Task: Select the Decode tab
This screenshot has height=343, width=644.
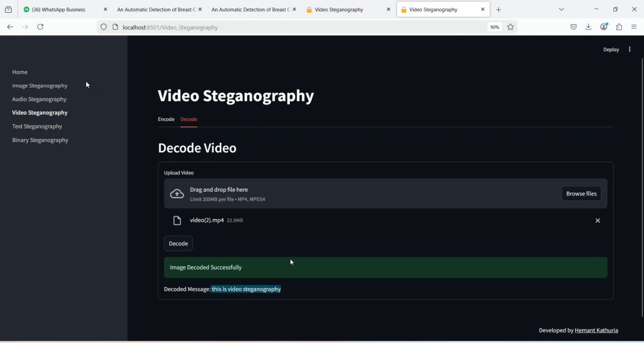Action: pyautogui.click(x=188, y=119)
